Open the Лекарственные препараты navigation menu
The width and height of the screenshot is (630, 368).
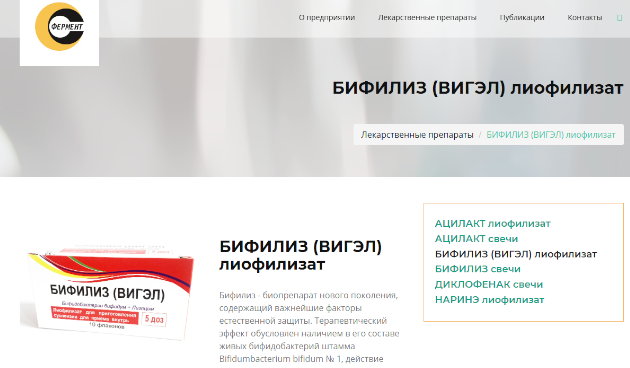point(427,18)
